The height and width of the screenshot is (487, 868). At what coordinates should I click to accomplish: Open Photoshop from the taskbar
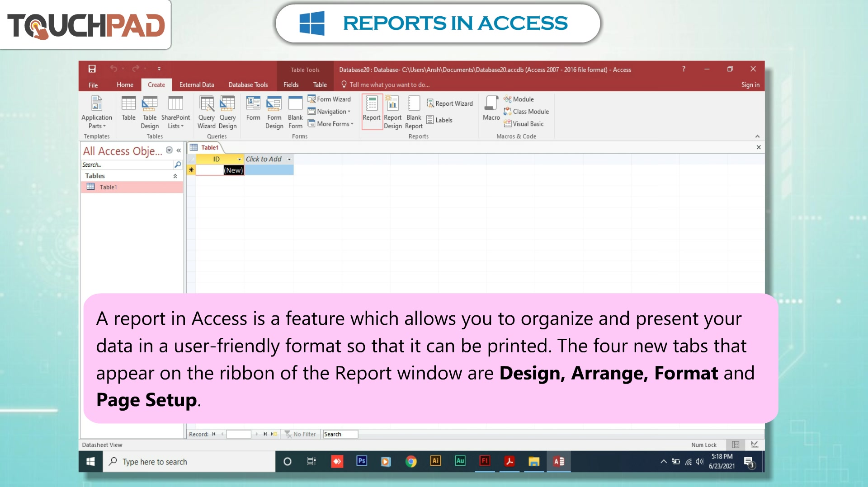(x=362, y=461)
